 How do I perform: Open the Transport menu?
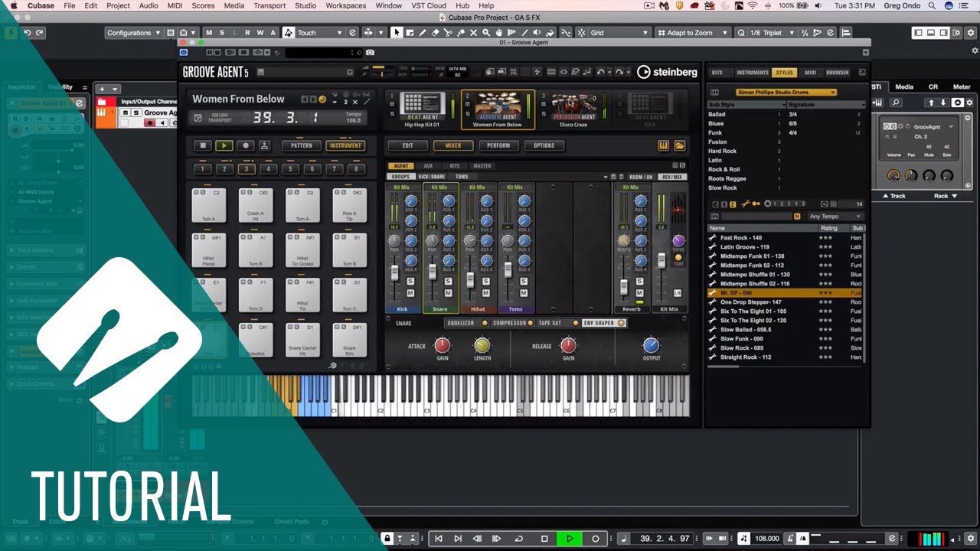[x=269, y=5]
